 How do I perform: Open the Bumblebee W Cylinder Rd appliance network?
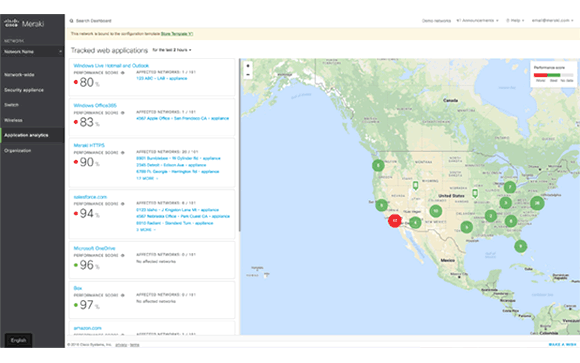pos(178,158)
